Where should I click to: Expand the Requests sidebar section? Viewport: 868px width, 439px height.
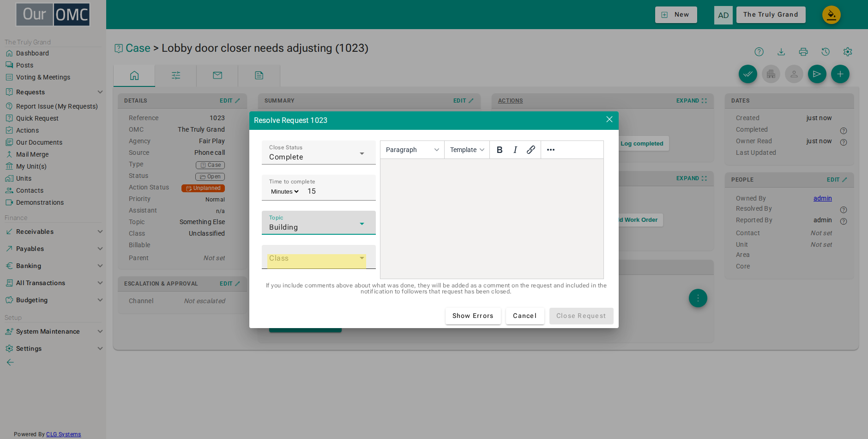(x=54, y=92)
